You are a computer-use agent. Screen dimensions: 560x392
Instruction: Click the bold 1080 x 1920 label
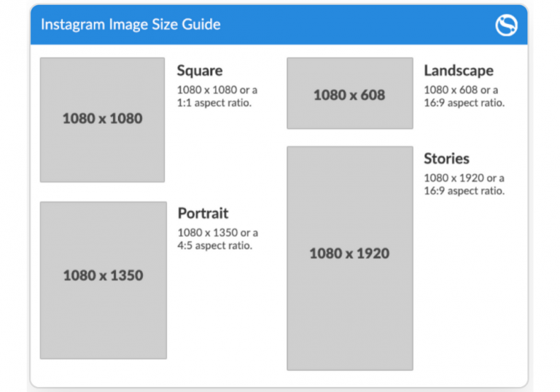[349, 254]
